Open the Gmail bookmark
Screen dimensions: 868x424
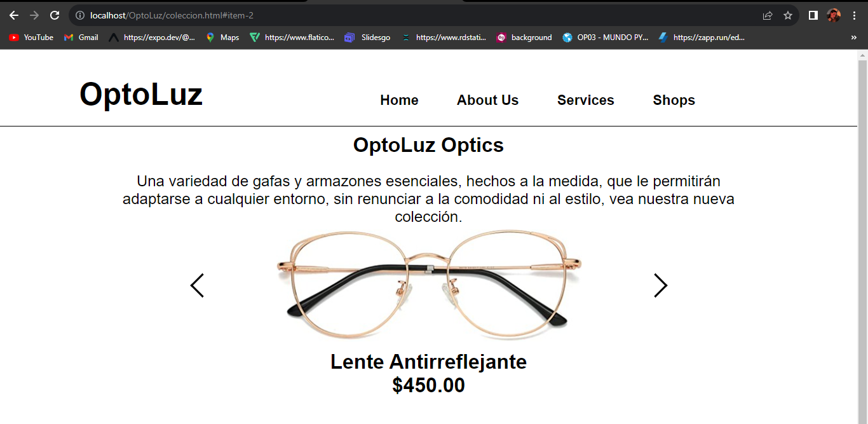point(81,38)
